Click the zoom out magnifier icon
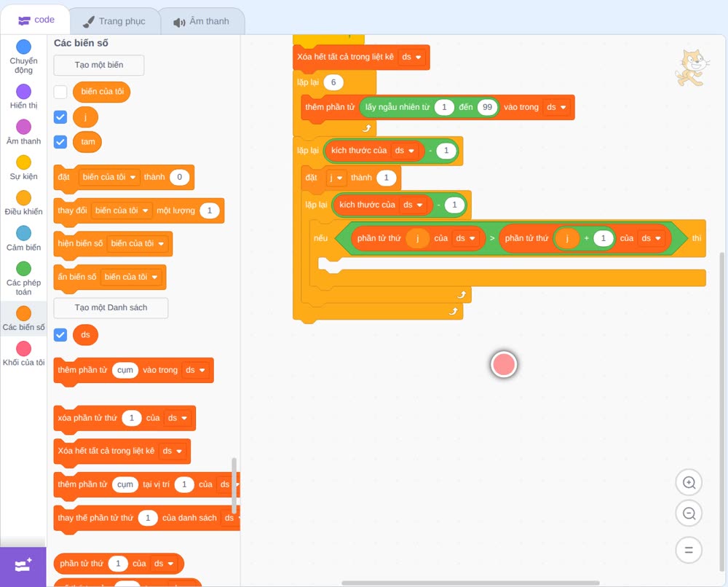Viewport: 728px width, 587px height. tap(689, 513)
